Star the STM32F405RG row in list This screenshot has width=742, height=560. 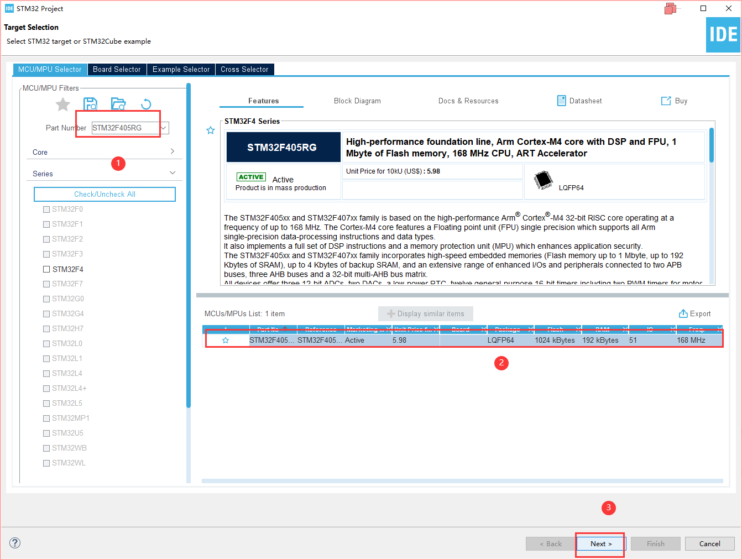click(x=226, y=341)
